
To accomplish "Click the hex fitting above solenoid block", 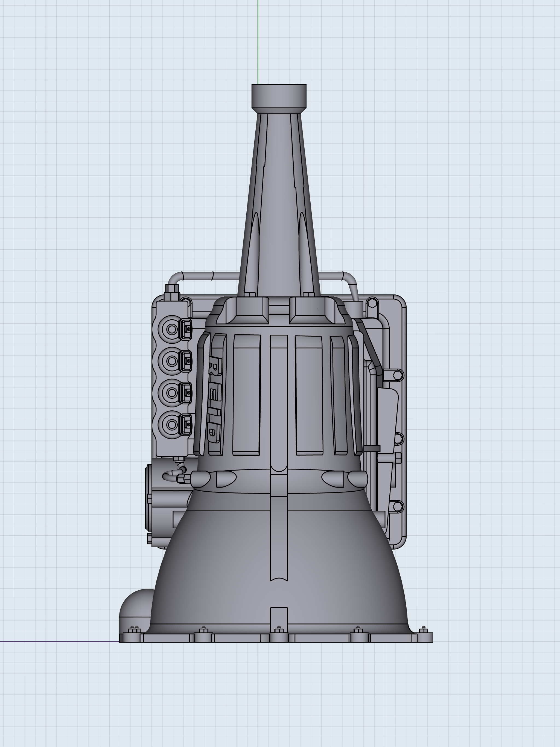I will 171,290.
